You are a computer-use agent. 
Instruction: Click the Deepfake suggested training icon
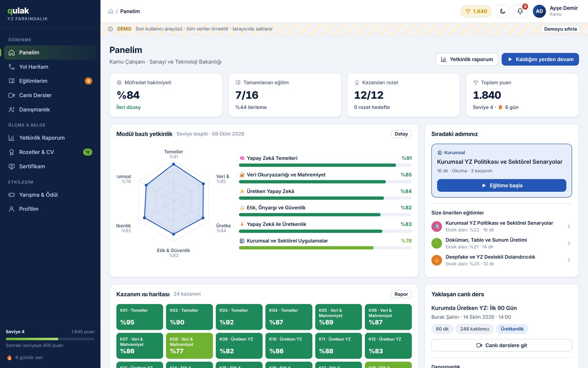click(x=437, y=260)
